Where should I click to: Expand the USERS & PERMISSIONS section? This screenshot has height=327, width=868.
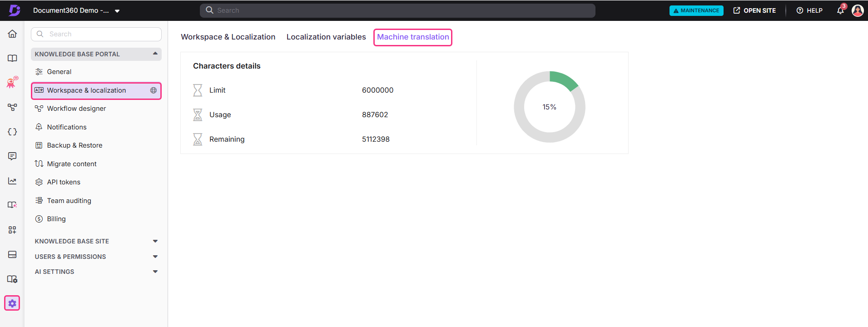(96, 257)
